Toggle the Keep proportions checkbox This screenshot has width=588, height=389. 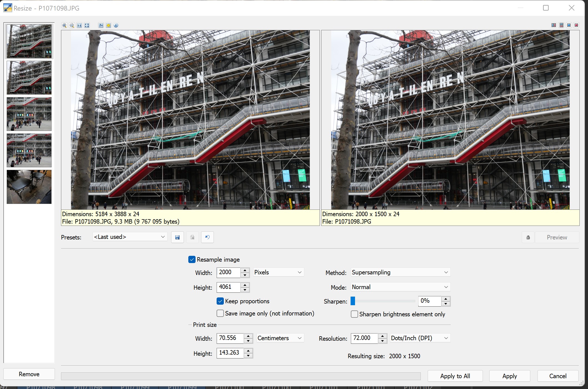point(220,301)
